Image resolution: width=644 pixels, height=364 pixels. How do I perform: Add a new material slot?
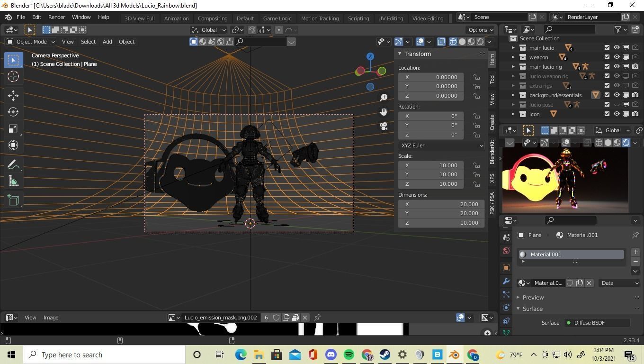(635, 252)
